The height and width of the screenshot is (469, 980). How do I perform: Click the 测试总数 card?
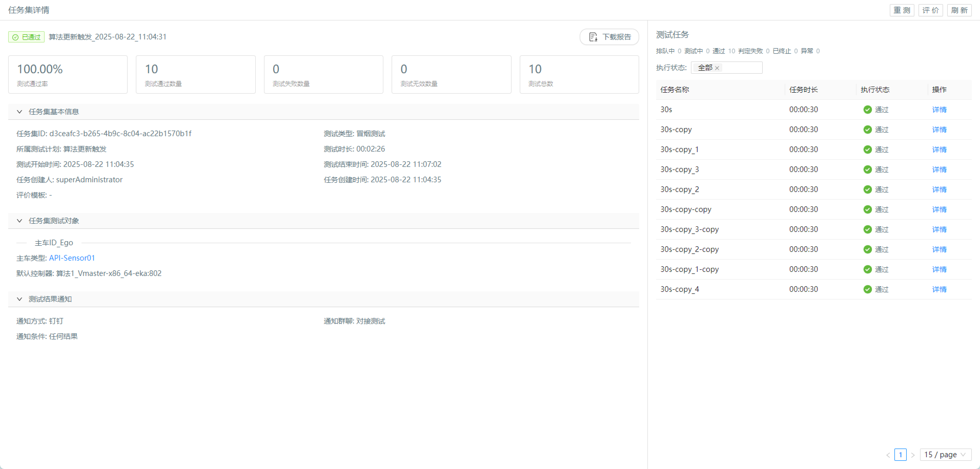[579, 74]
